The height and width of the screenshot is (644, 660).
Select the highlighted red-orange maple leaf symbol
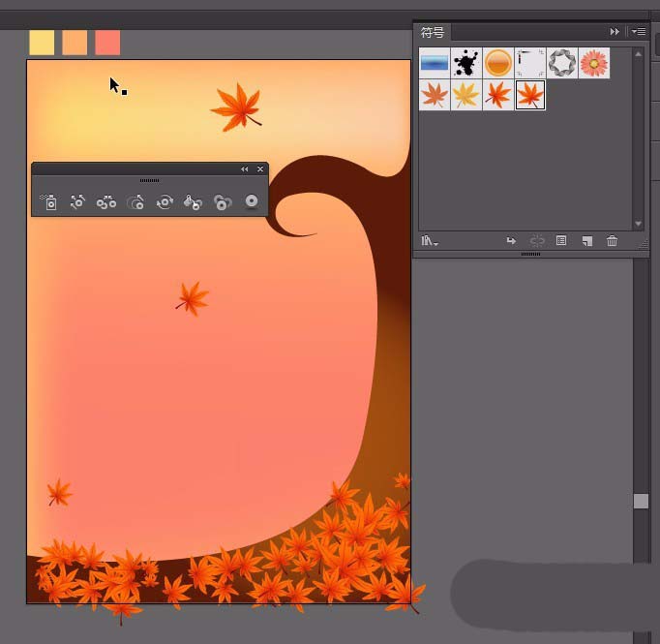pos(530,95)
